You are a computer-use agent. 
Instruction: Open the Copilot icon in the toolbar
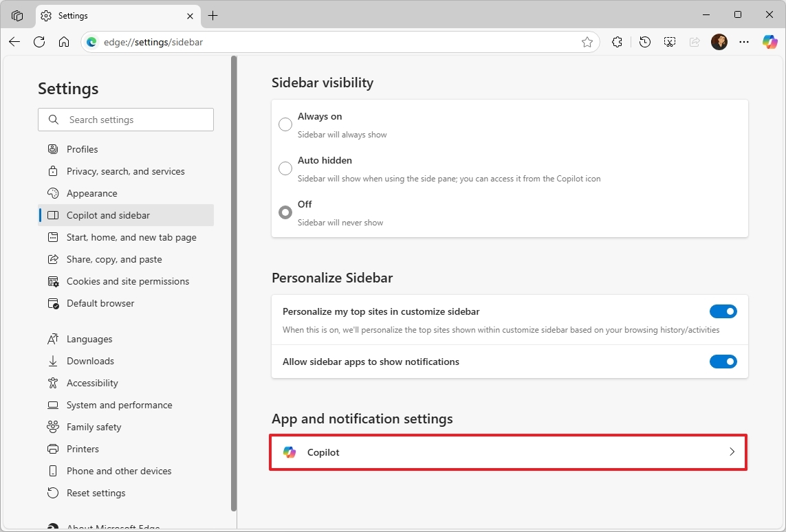click(x=769, y=42)
